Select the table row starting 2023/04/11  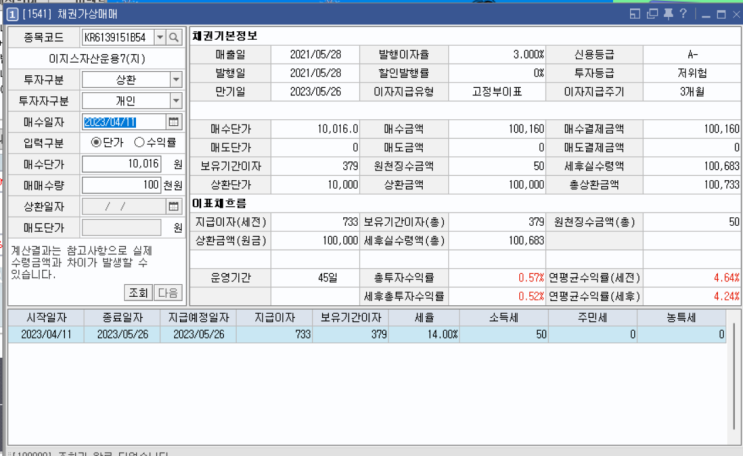367,335
